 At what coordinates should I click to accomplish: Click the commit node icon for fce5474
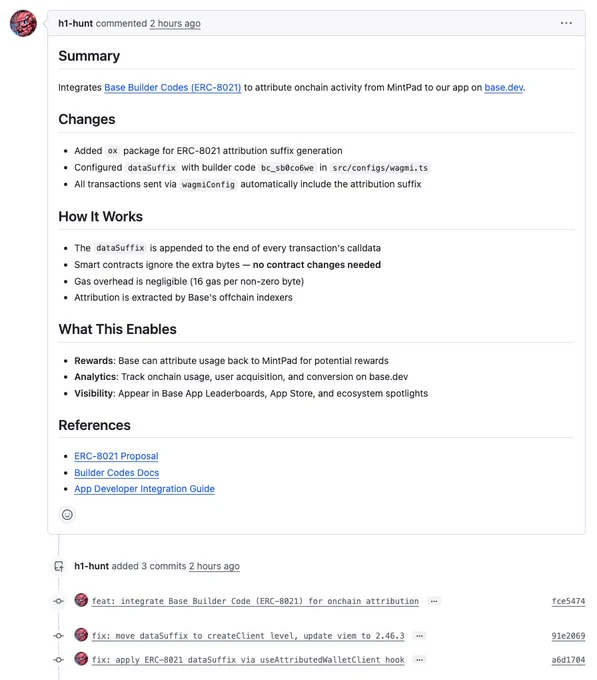tap(59, 601)
